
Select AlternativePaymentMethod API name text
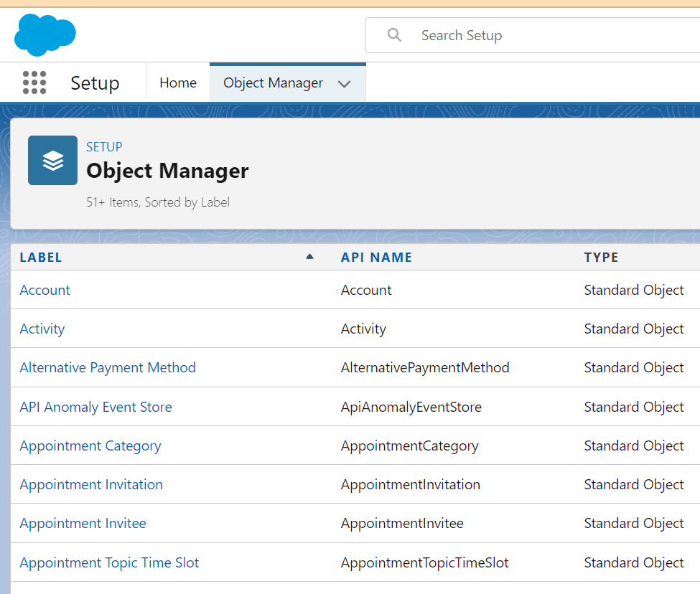[x=425, y=367]
